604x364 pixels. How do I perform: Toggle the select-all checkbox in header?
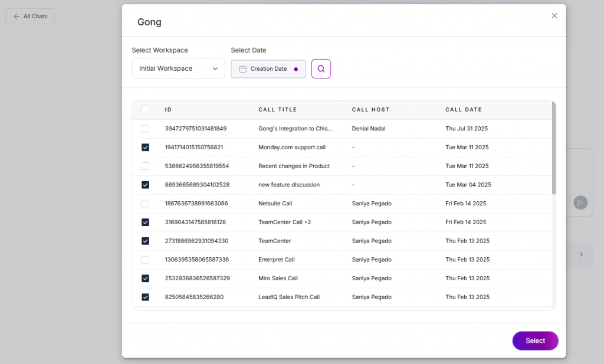pyautogui.click(x=145, y=109)
